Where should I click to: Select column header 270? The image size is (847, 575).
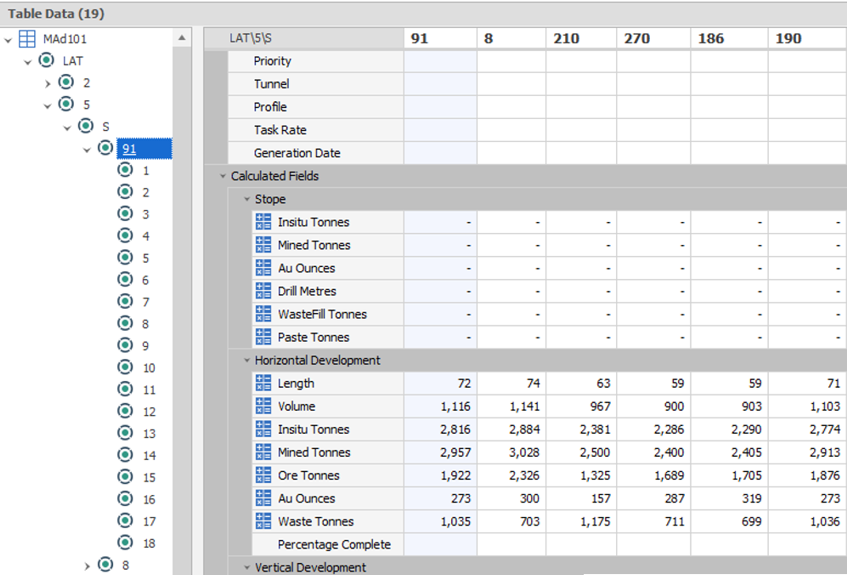click(654, 38)
